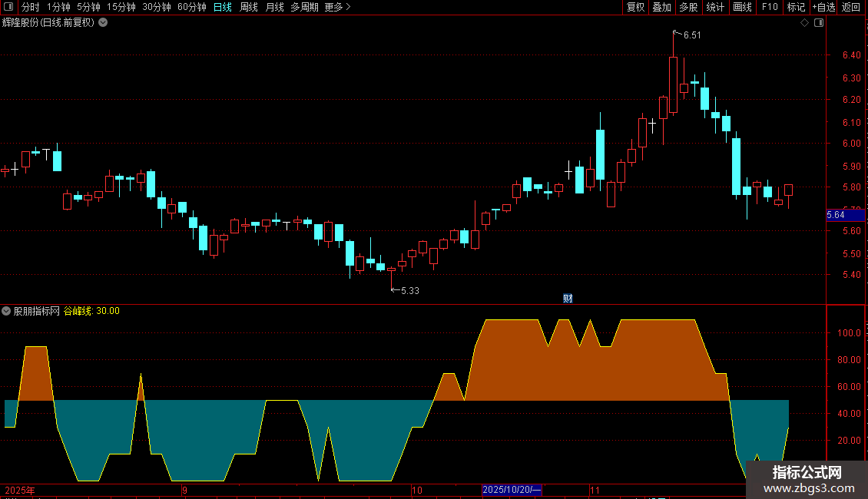
Task: Click the 2025/10/20 date marker
Action: tap(512, 490)
